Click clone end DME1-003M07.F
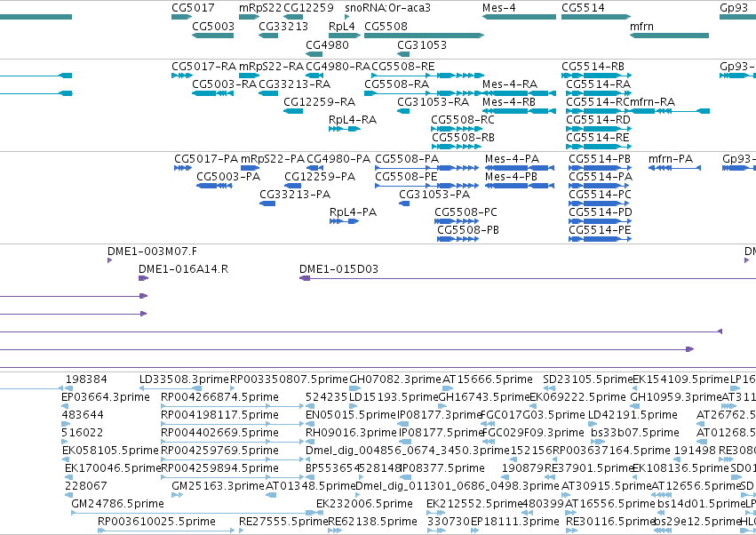Image resolution: width=756 pixels, height=535 pixels. [109, 260]
